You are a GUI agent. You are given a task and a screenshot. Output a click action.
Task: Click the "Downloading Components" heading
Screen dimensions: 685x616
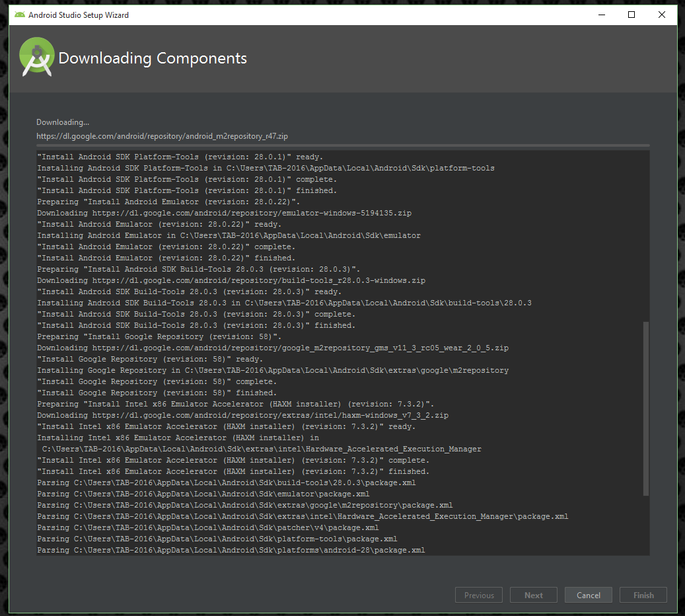point(153,58)
